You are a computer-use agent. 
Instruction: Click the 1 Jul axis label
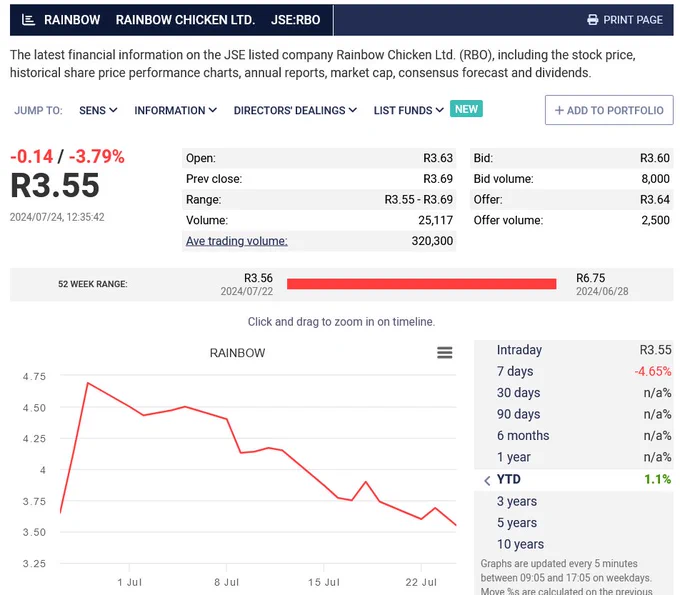[129, 582]
